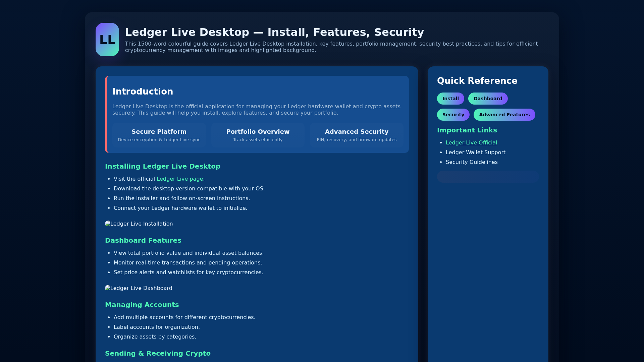This screenshot has width=644, height=362.
Task: Select the Dashboard quick reference chip
Action: (x=488, y=99)
